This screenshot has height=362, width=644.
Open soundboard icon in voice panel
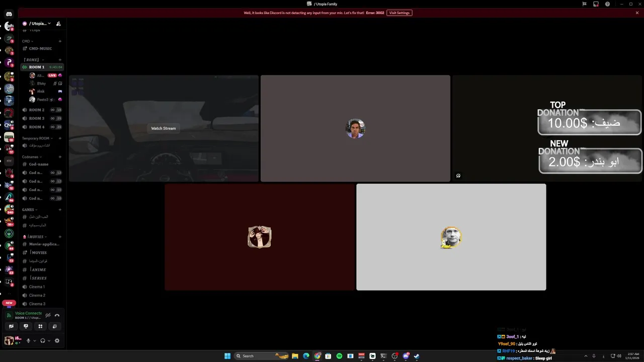tap(55, 326)
